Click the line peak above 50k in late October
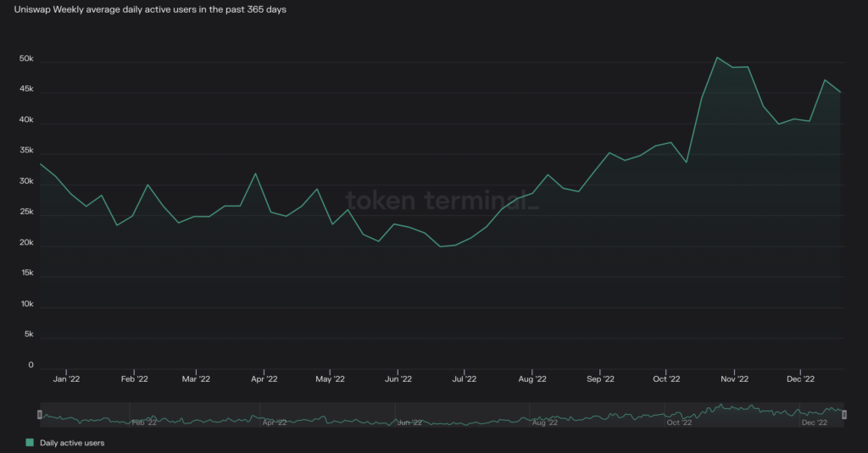The width and height of the screenshot is (868, 453). 717,58
